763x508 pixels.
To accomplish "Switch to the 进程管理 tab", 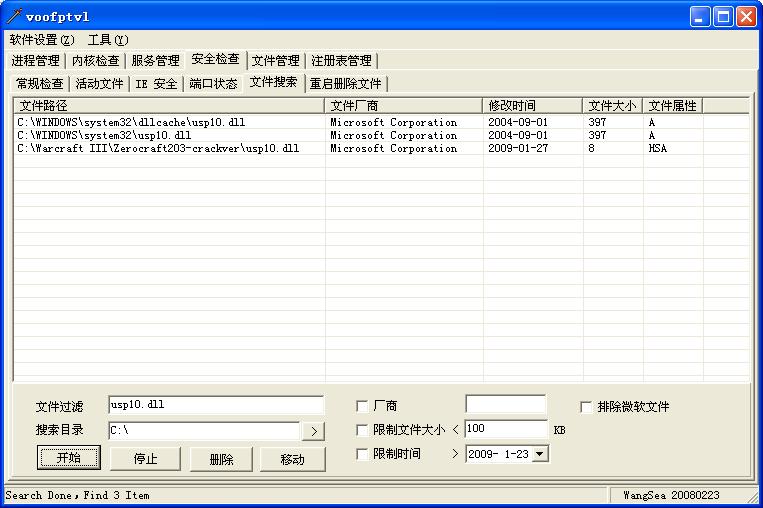I will coord(36,61).
